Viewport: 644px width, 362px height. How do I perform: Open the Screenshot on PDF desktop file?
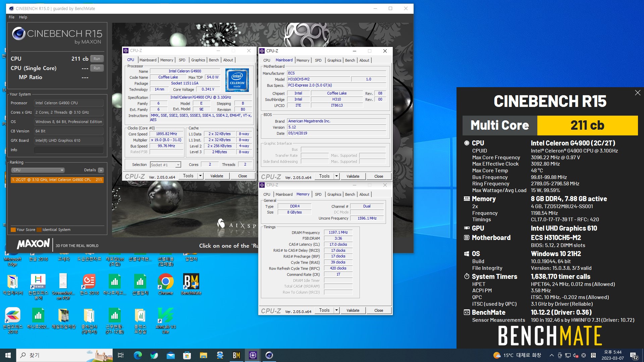click(x=63, y=287)
